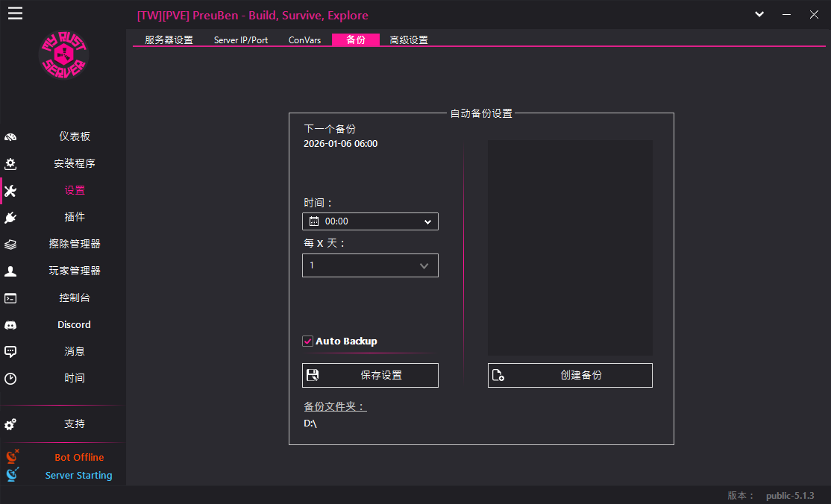Image resolution: width=831 pixels, height=504 pixels.
Task: Open the 高级设置 tab
Action: click(x=409, y=40)
